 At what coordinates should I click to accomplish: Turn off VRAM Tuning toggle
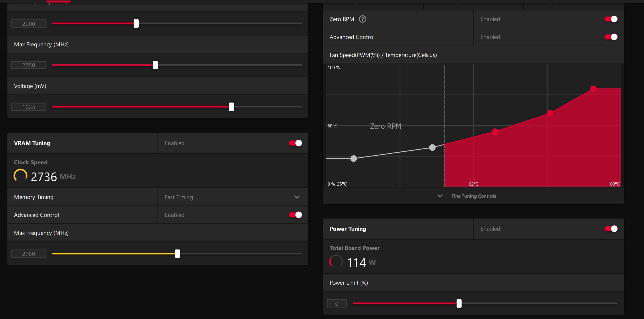[295, 143]
